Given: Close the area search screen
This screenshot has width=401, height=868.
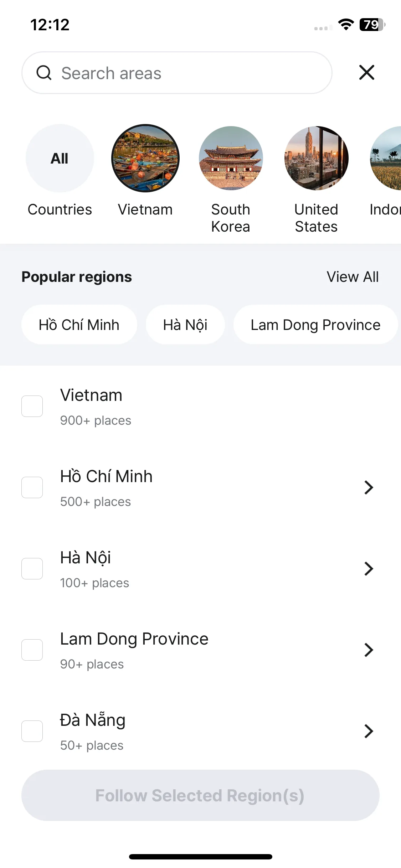Looking at the screenshot, I should [x=367, y=73].
